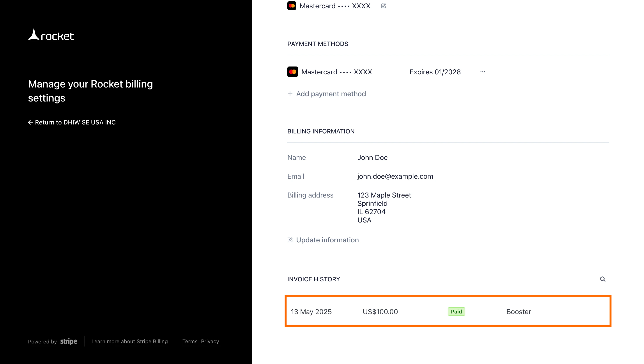
Task: Search invoice history with magnifier icon
Action: tap(602, 279)
